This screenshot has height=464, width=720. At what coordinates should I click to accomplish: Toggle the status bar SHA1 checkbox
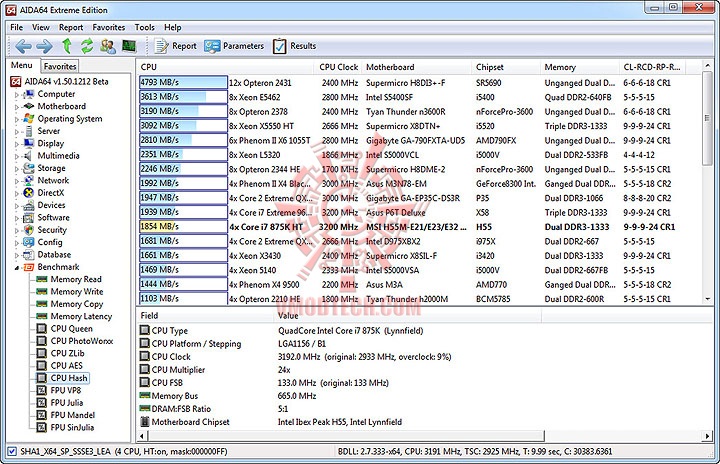click(x=12, y=452)
